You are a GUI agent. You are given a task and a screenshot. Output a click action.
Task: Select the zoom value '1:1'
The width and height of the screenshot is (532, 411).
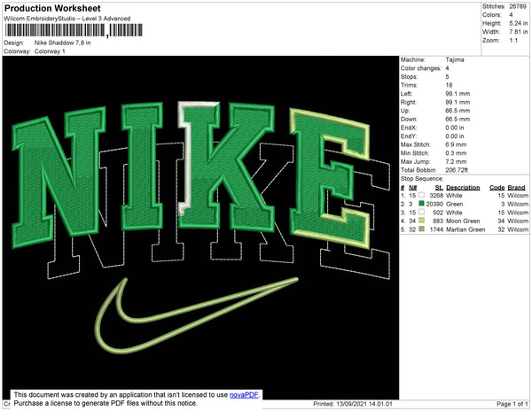[513, 41]
